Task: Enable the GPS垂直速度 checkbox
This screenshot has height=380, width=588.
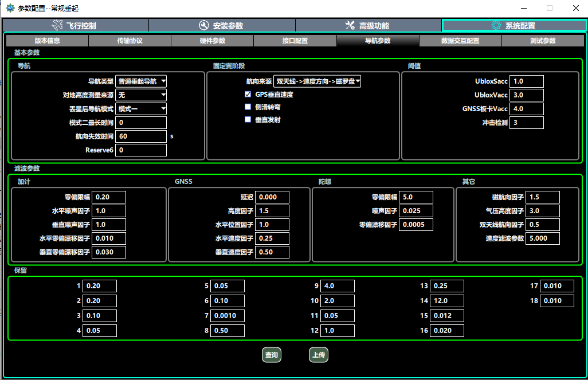Action: point(248,94)
